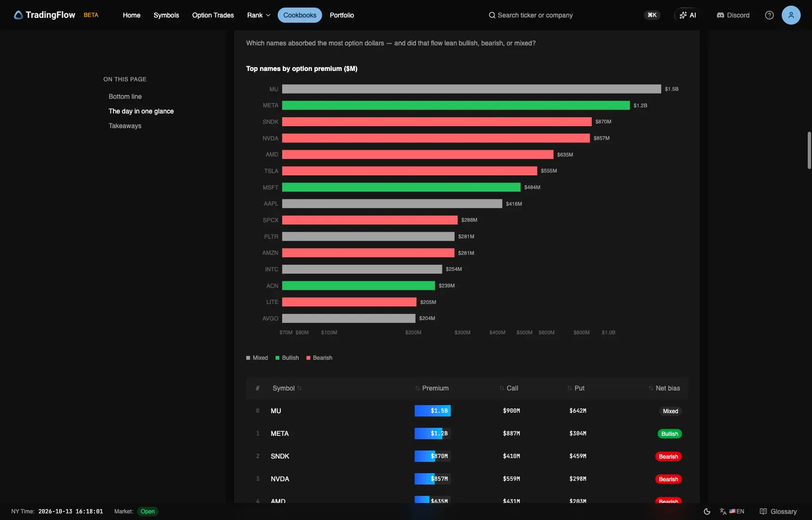This screenshot has width=812, height=520.
Task: Click the NVDA bar in chart
Action: (x=436, y=138)
